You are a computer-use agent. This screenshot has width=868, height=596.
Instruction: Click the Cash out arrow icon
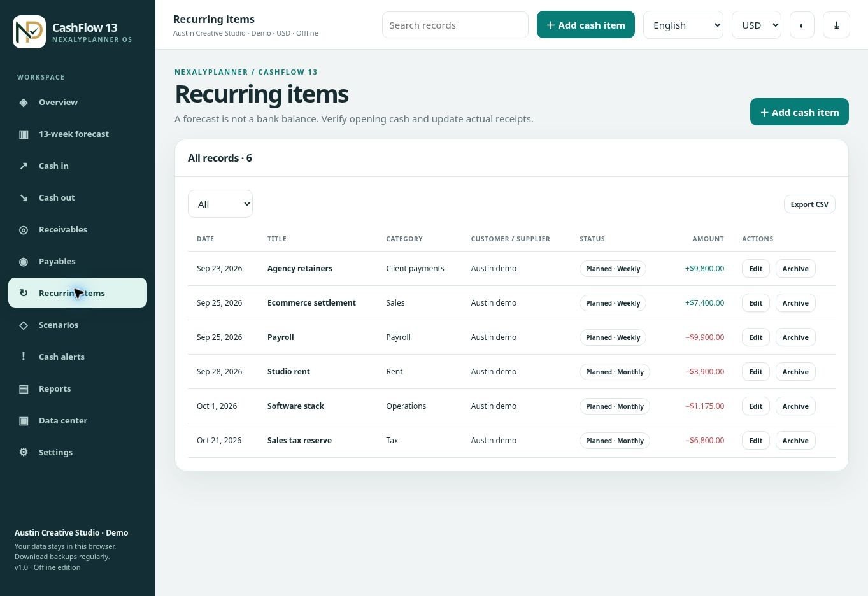(x=24, y=198)
